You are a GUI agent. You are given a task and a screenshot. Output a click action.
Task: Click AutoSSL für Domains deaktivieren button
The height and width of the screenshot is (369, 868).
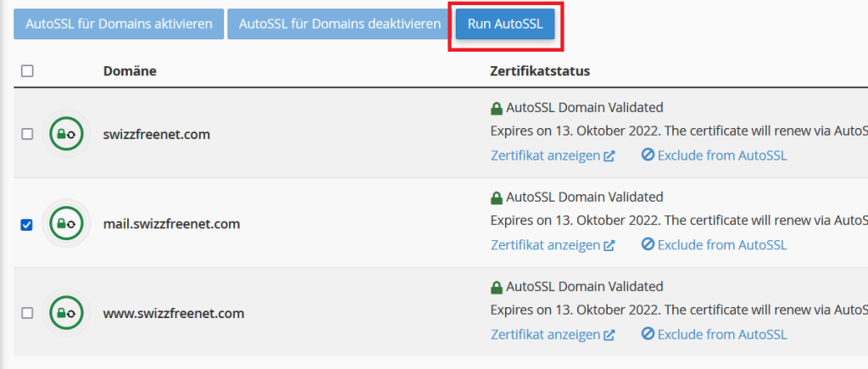[x=339, y=25]
